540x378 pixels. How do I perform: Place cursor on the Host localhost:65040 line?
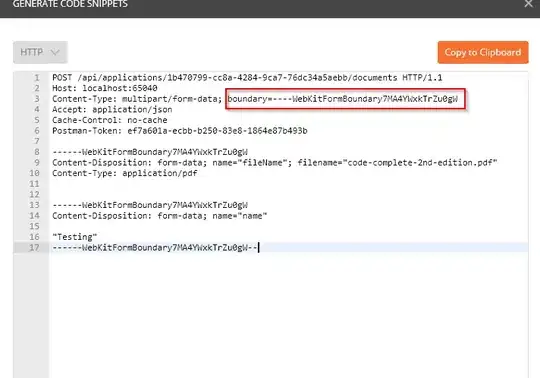point(105,88)
